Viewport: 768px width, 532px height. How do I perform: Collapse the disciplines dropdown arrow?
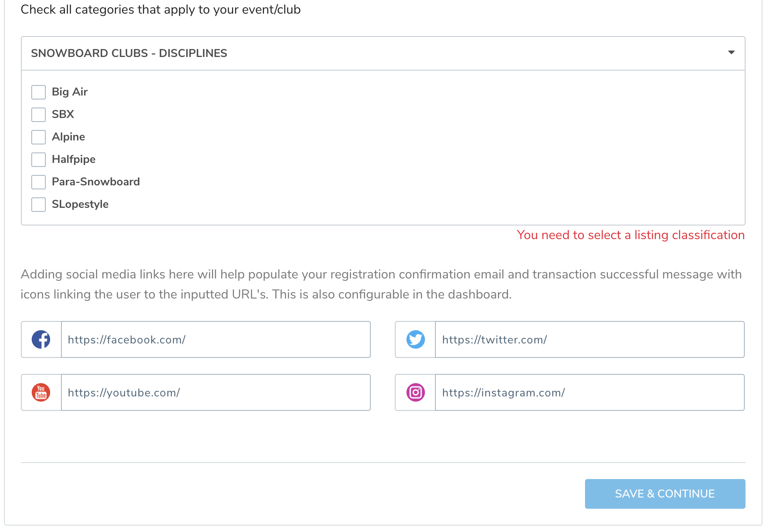point(731,53)
